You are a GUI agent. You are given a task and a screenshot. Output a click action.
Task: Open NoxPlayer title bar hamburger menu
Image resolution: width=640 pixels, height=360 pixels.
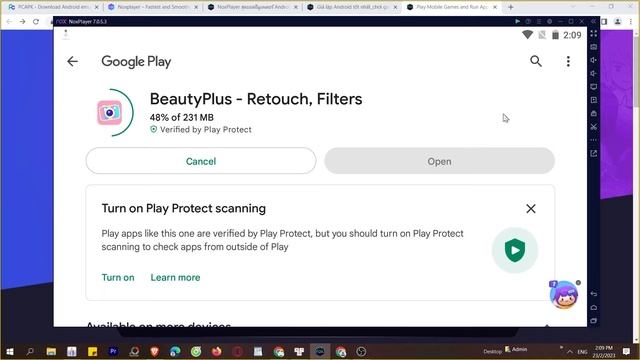point(539,21)
